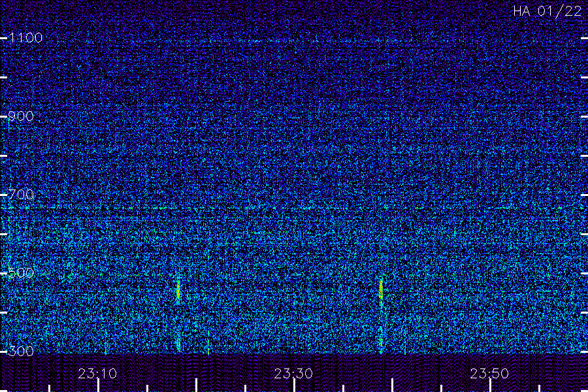
Task: Click the 500 frequency axis label
Action: point(21,273)
